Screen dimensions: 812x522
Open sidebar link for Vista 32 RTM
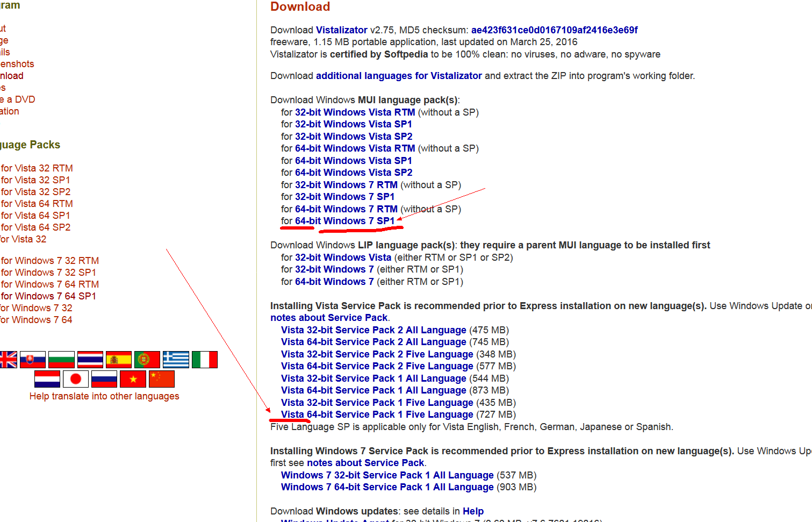[x=37, y=168]
